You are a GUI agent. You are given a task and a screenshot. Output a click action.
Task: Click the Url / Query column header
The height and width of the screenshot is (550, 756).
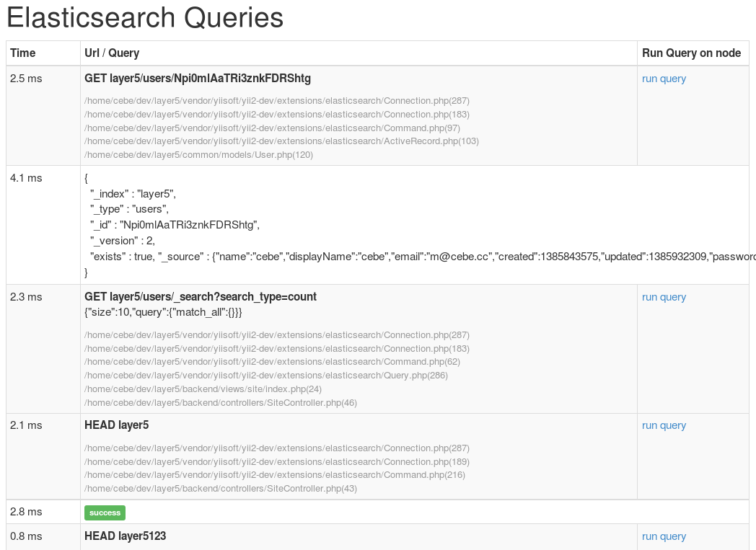(x=112, y=53)
